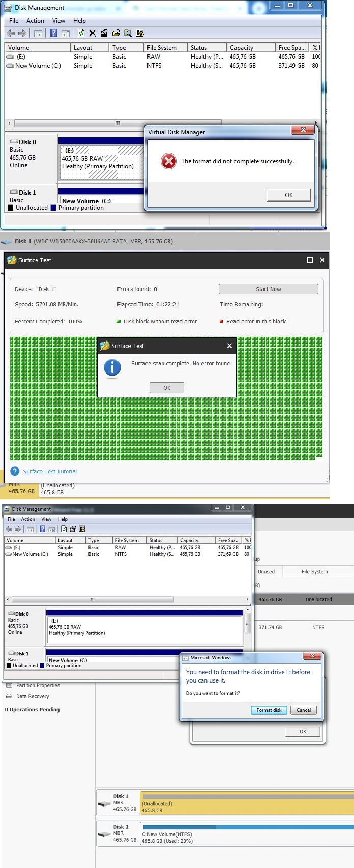
Task: Click the horizontal scrollbar in the upper Disk Management volume list
Action: click(117, 123)
